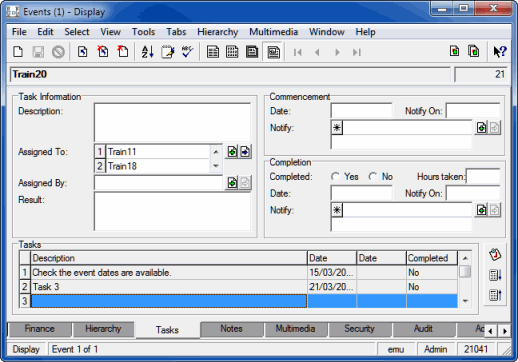The width and height of the screenshot is (518, 362).
Task: Open the File menu
Action: point(19,32)
